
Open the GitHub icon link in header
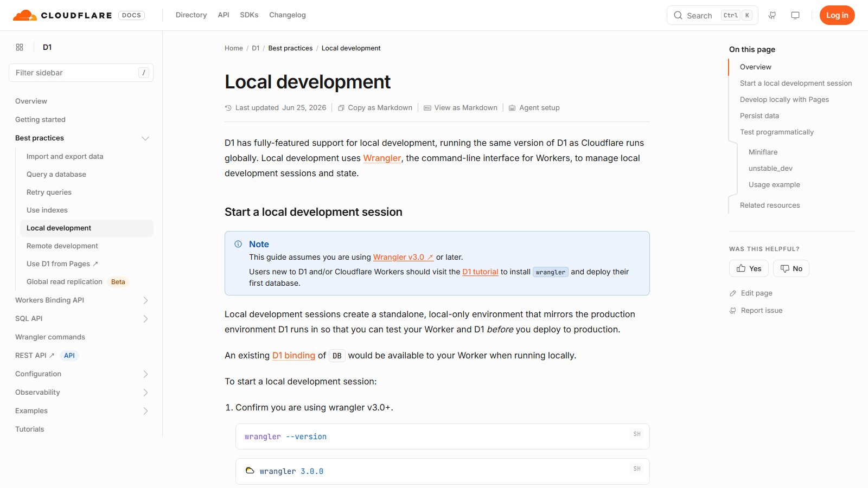click(772, 15)
